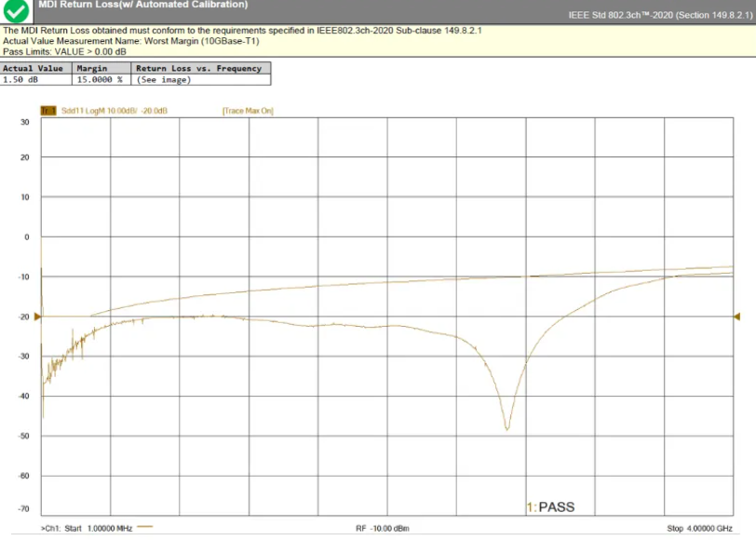The height and width of the screenshot is (540, 756).
Task: Click the Trace Max On indicator
Action: pyautogui.click(x=247, y=111)
